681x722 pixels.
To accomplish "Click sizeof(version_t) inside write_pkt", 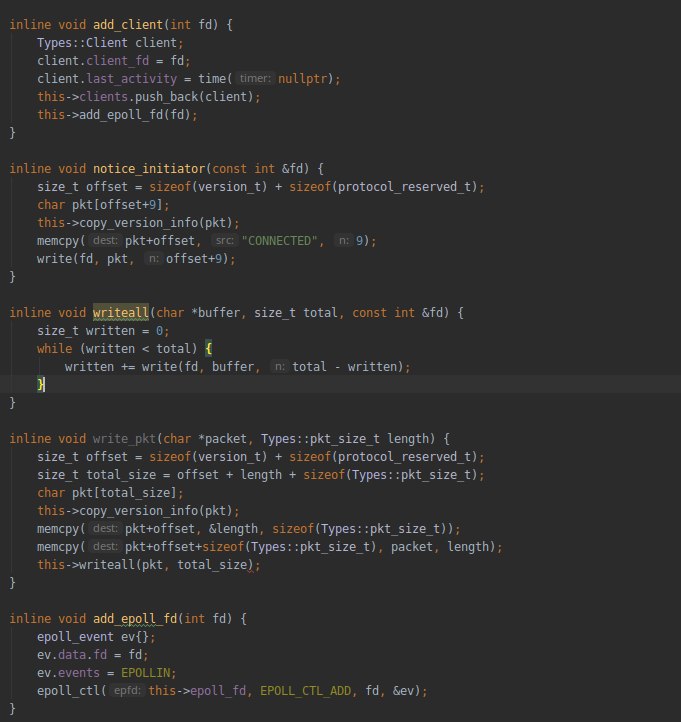I will click(208, 457).
